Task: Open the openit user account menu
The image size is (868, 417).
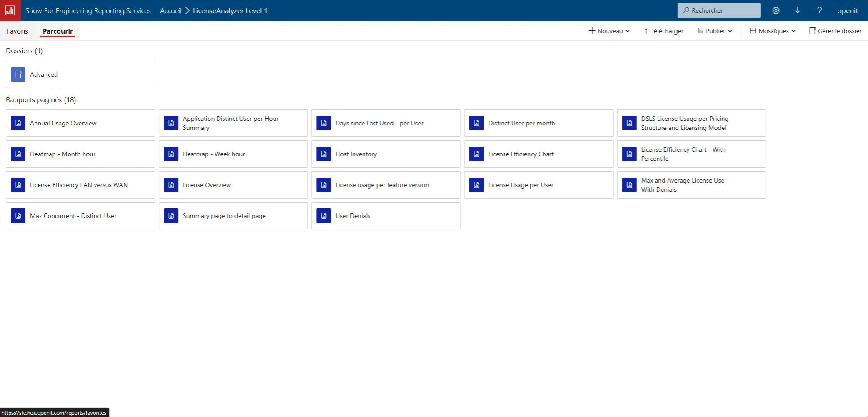Action: pos(848,10)
